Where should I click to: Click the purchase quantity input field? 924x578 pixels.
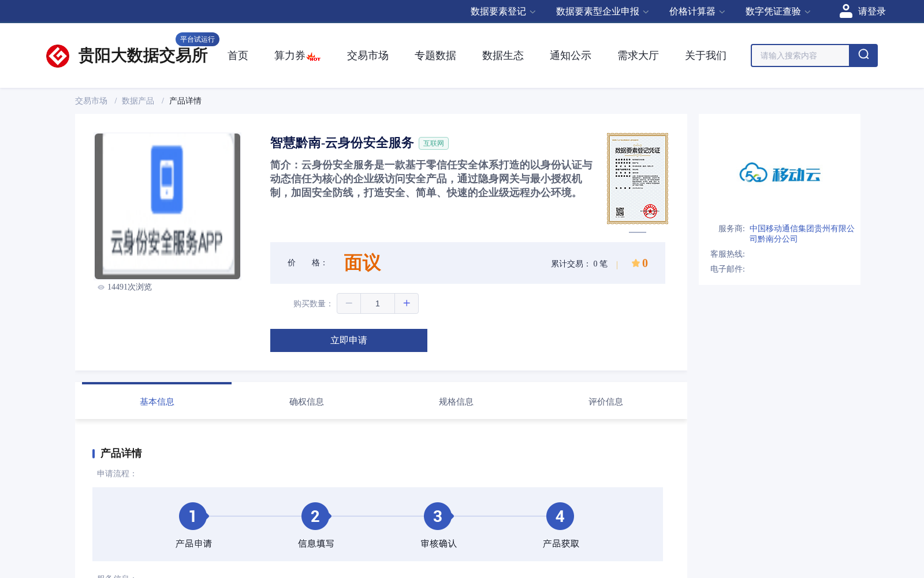tap(378, 303)
